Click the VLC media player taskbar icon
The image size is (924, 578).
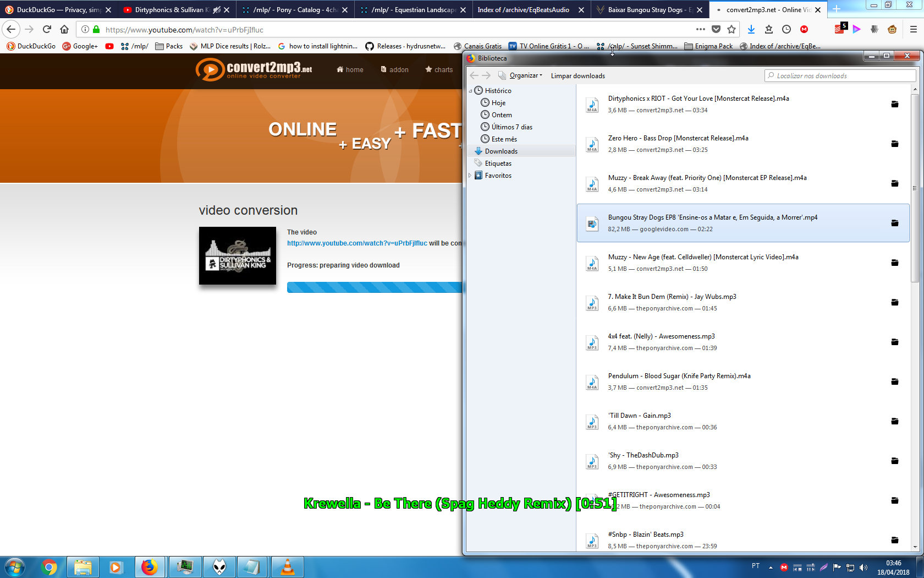(287, 566)
